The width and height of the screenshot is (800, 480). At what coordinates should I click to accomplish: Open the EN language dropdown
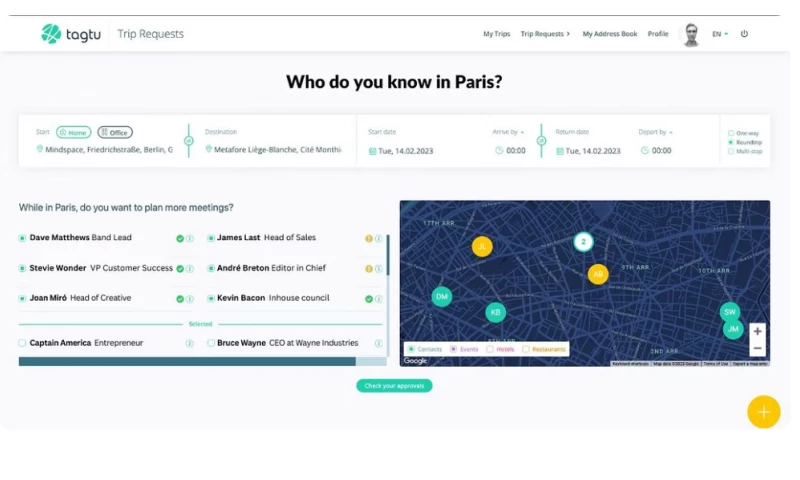pyautogui.click(x=720, y=34)
